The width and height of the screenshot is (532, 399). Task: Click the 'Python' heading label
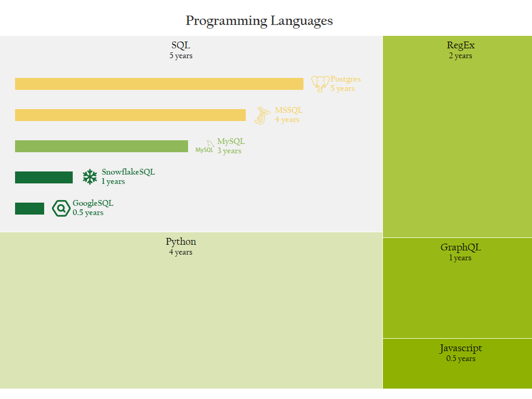[x=181, y=242]
